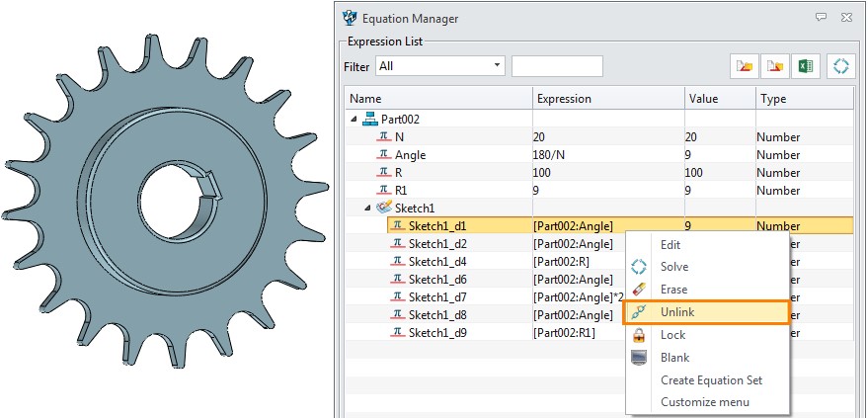Viewport: 868px width, 418px height.
Task: Open Customize menu entry
Action: [x=707, y=402]
